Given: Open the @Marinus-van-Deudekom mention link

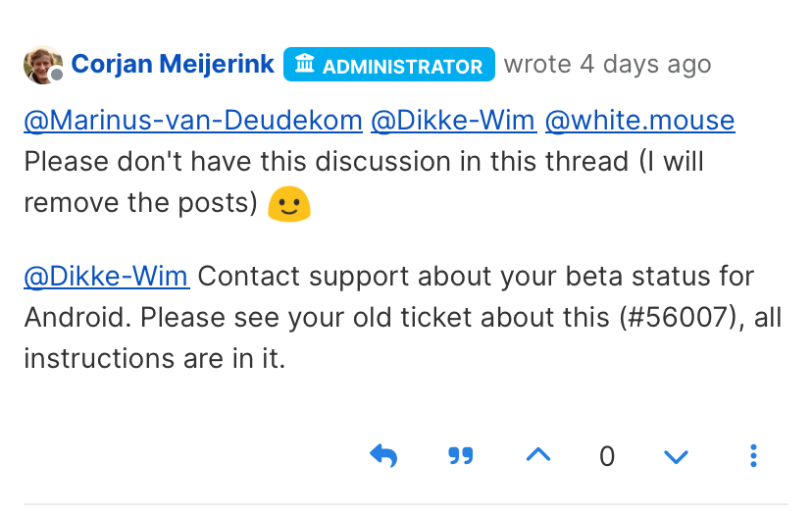Looking at the screenshot, I should [x=192, y=121].
